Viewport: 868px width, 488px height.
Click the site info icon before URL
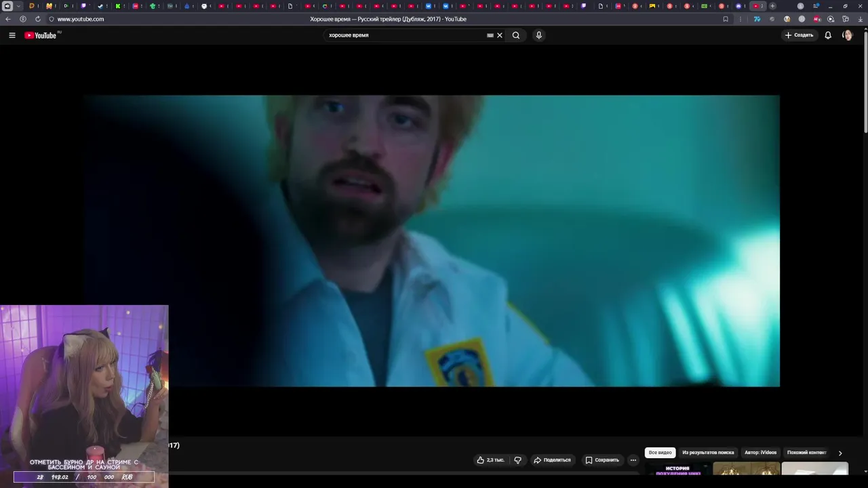tap(52, 19)
